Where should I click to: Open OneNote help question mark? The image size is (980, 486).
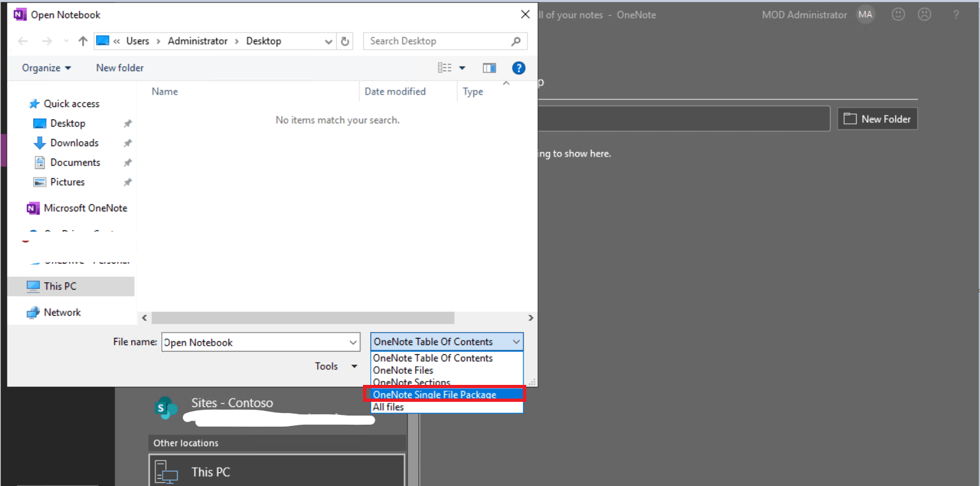click(956, 14)
